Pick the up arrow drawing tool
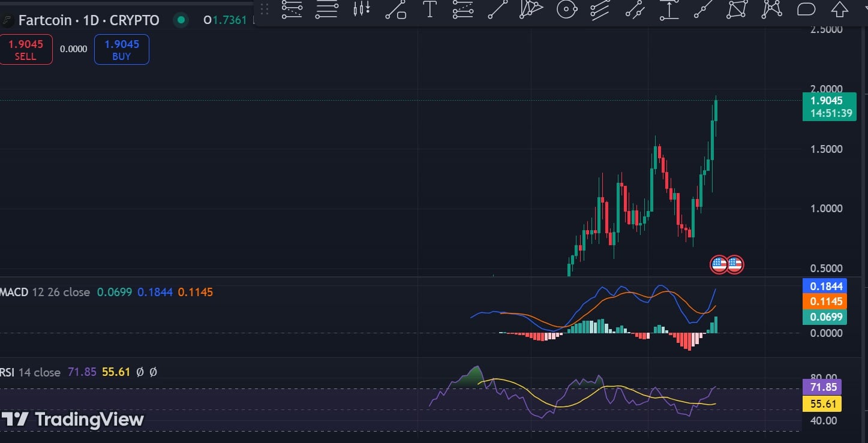Viewport: 868px width, 443px height. pos(839,10)
